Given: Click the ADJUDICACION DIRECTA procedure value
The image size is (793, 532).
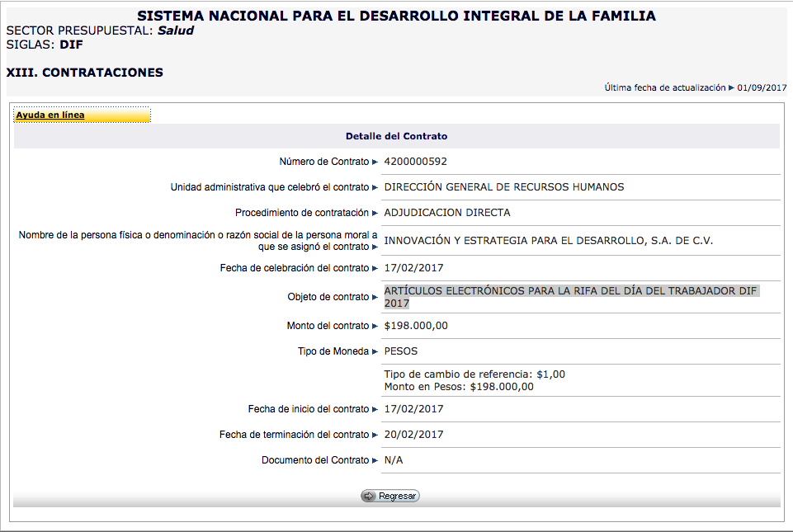Looking at the screenshot, I should (447, 213).
